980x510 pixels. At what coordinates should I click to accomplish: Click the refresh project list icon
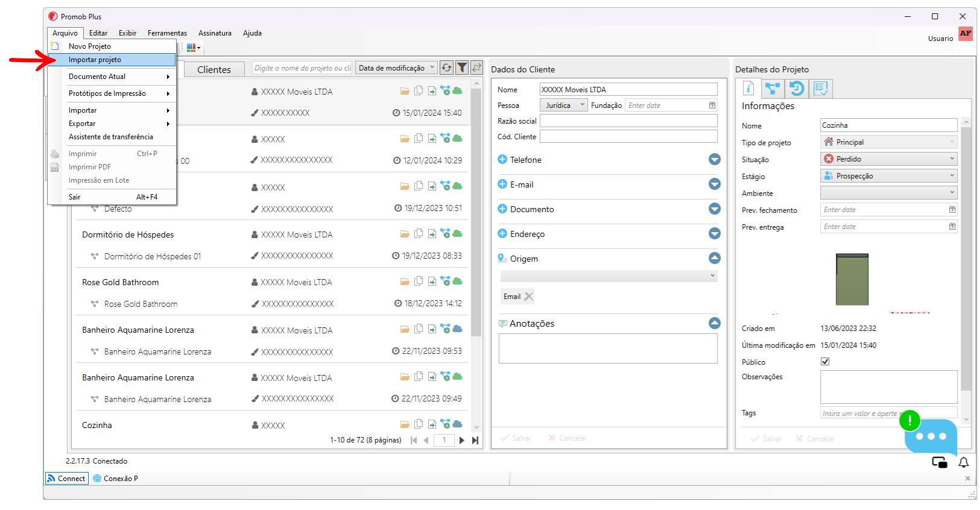pyautogui.click(x=446, y=68)
